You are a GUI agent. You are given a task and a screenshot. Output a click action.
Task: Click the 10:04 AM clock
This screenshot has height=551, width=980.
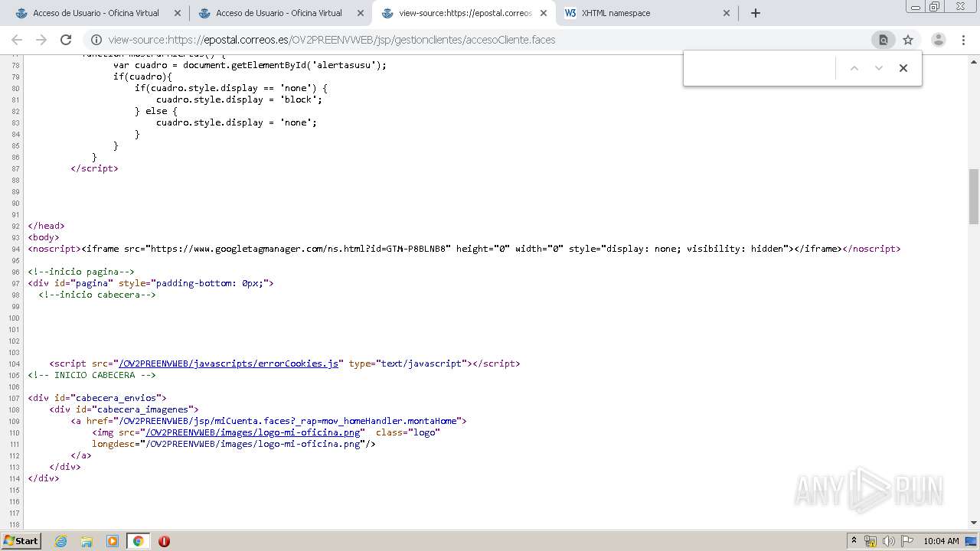[941, 541]
